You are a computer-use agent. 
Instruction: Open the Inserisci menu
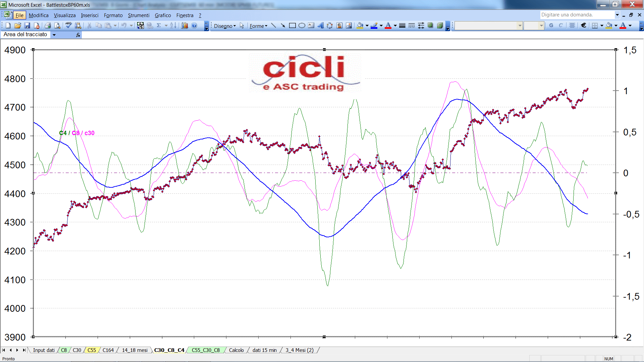(90, 15)
